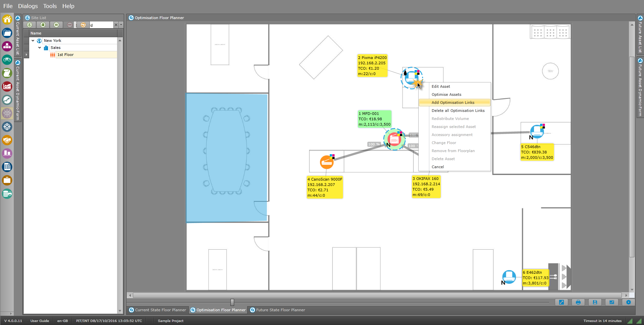Click Cancel in the context menu

tap(455, 167)
